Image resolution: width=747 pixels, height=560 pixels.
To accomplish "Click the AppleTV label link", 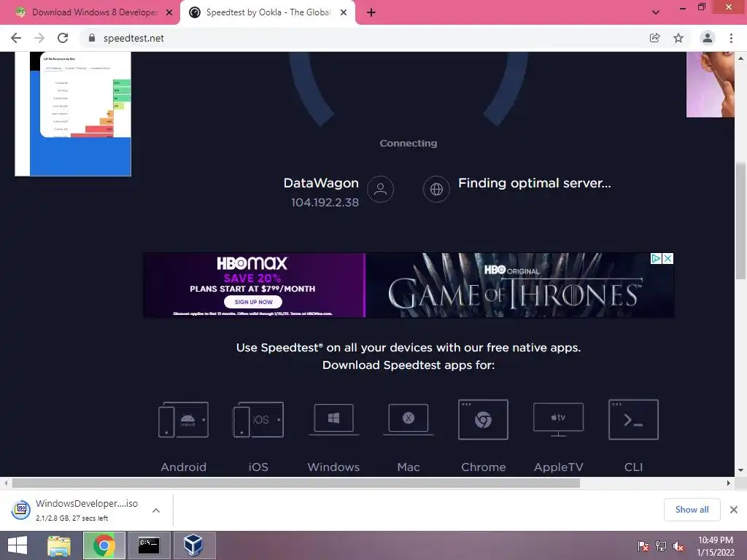I will (x=558, y=467).
